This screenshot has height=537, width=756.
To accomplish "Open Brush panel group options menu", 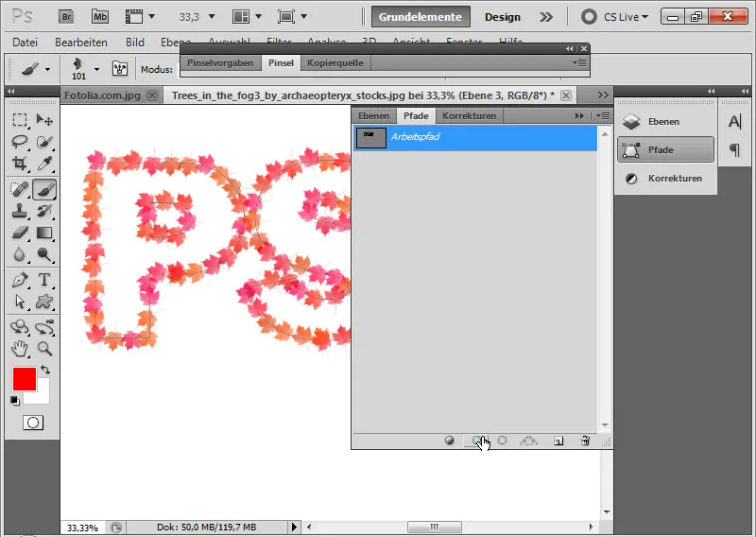I will (579, 62).
